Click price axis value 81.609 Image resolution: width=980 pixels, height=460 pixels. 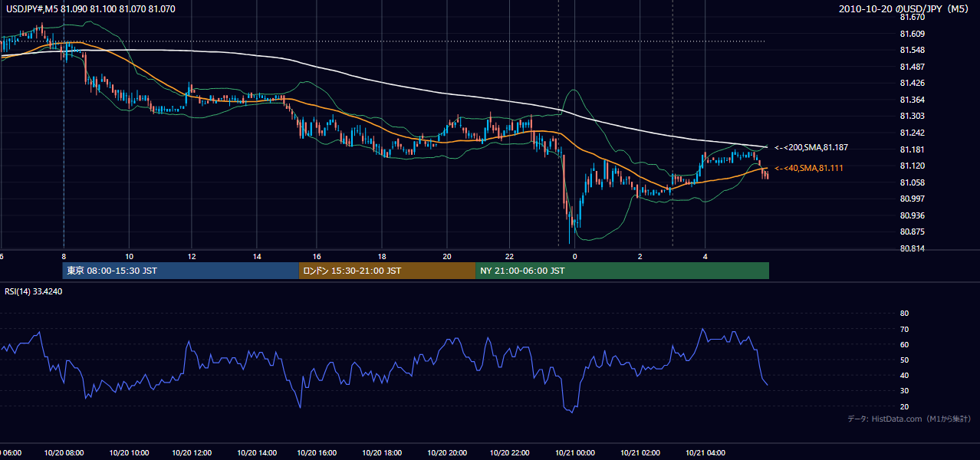coord(912,34)
